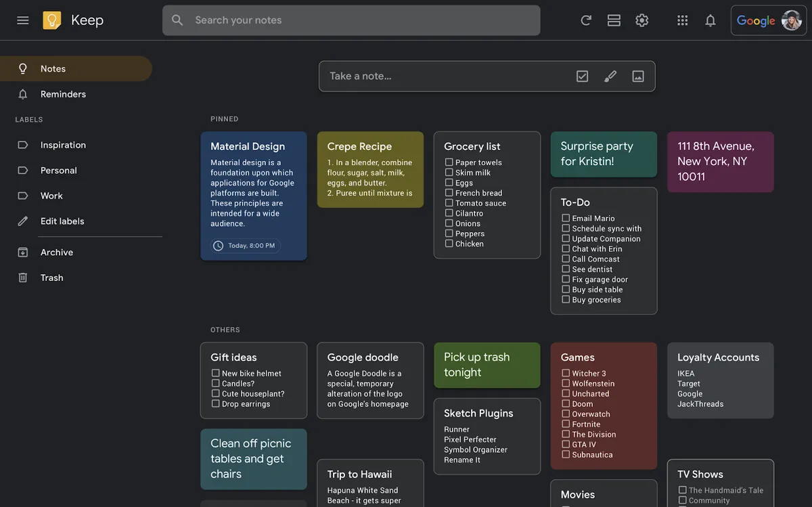Create a new list note icon
Image resolution: width=812 pixels, height=507 pixels.
click(582, 76)
